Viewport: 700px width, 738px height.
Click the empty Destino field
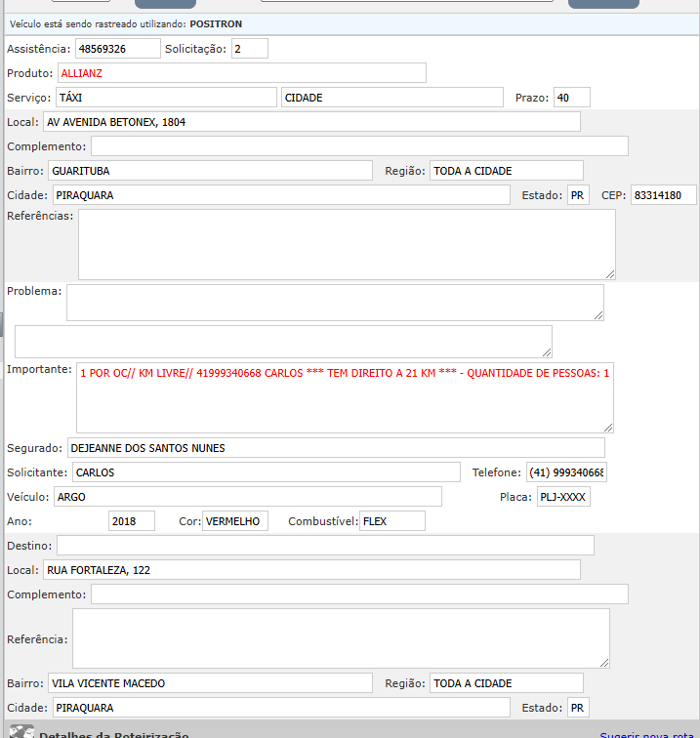(x=324, y=545)
